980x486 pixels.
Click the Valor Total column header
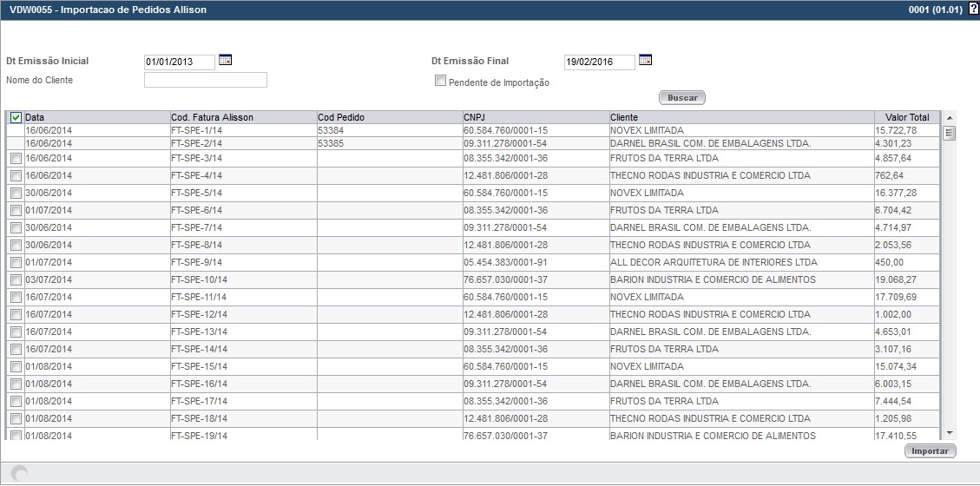[906, 117]
